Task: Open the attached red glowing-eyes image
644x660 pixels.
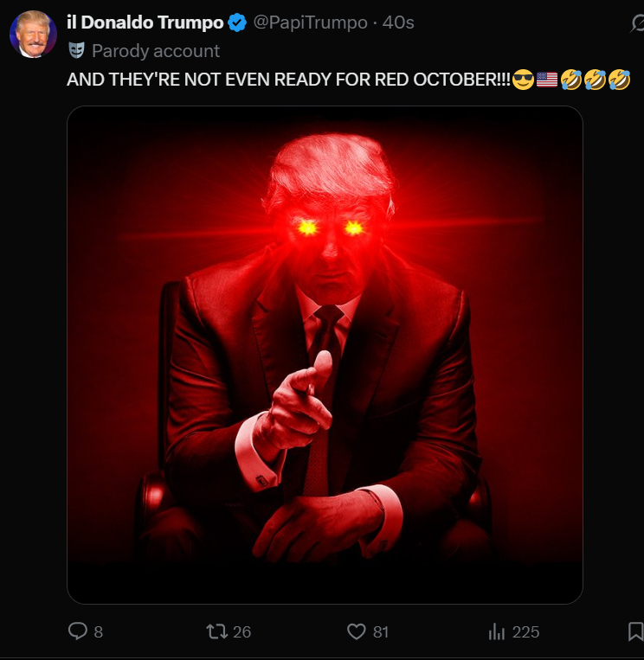Action: 325,355
